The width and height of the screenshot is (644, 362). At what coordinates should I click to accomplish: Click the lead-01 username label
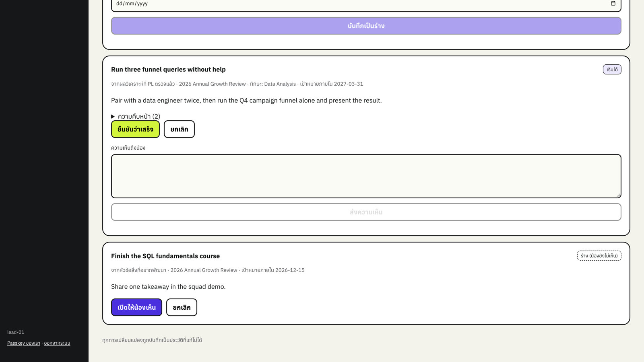coord(16,332)
